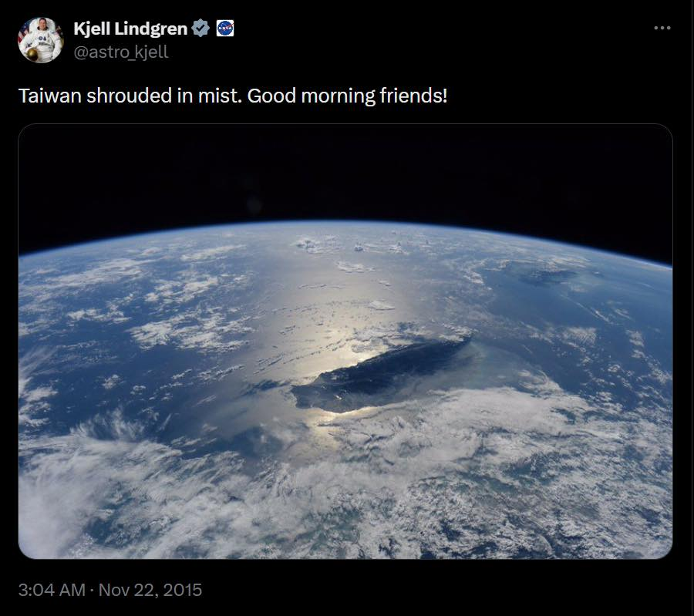Click the word Taiwan in the tweet
This screenshot has width=694, height=616.
pos(50,96)
